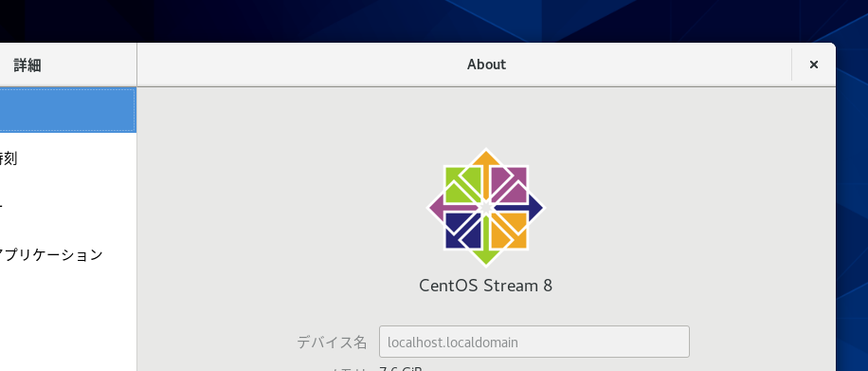Click the '詳細' header title
Screen dimensions: 868x371
coord(27,65)
